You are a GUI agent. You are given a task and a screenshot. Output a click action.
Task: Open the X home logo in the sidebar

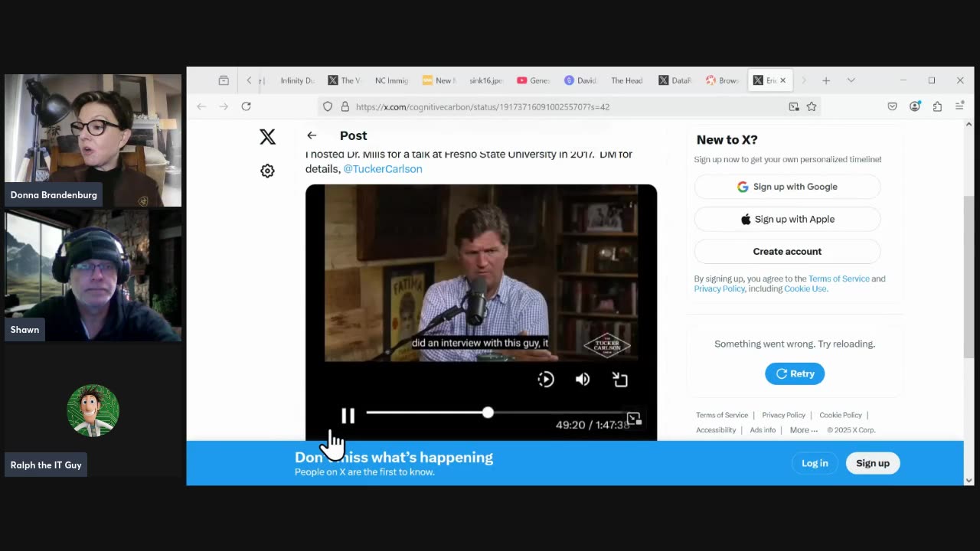pos(267,136)
